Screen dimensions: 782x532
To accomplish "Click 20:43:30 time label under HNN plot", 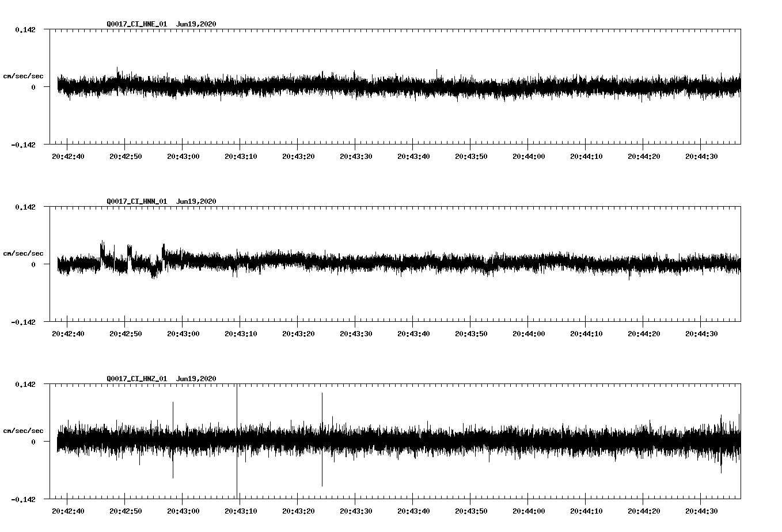I will [x=356, y=334].
